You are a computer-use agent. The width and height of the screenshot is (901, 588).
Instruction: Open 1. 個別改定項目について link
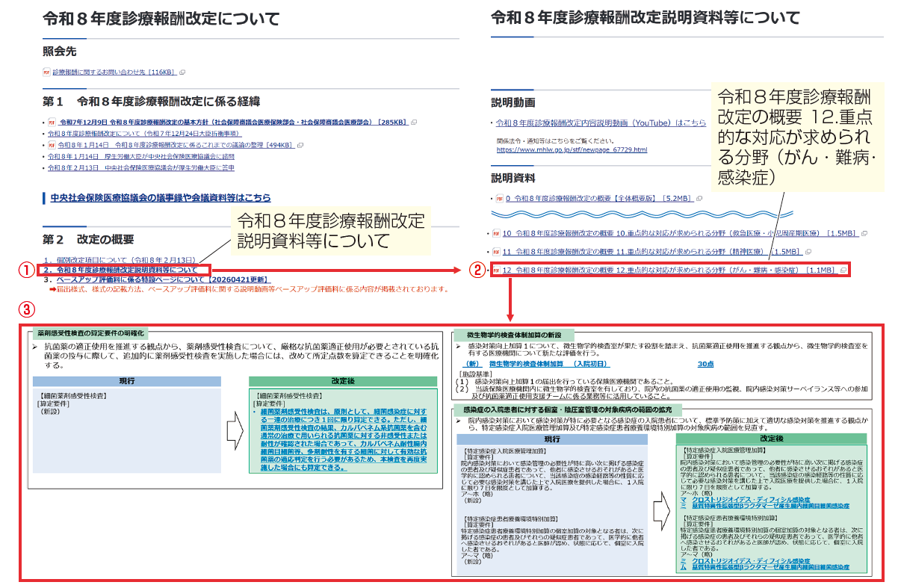(120, 259)
